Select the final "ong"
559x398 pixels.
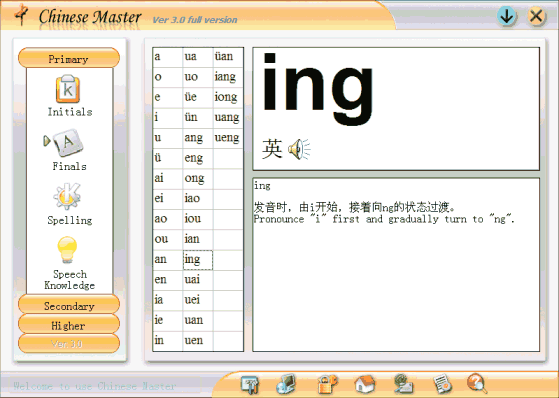[x=198, y=179]
